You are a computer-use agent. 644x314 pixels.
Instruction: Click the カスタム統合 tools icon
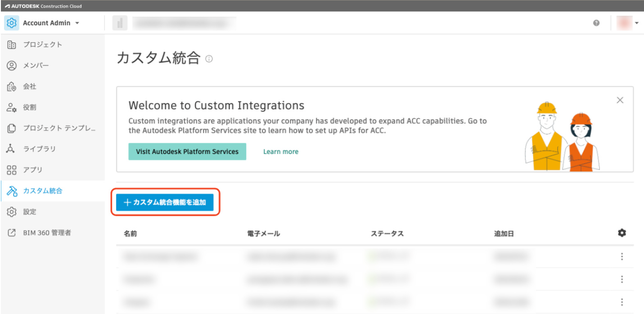click(12, 191)
